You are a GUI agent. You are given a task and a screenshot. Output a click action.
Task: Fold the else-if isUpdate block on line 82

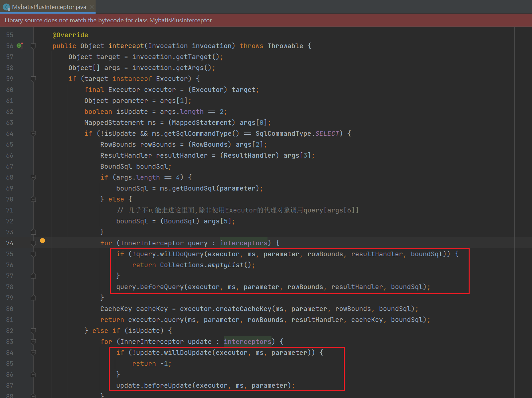33,331
